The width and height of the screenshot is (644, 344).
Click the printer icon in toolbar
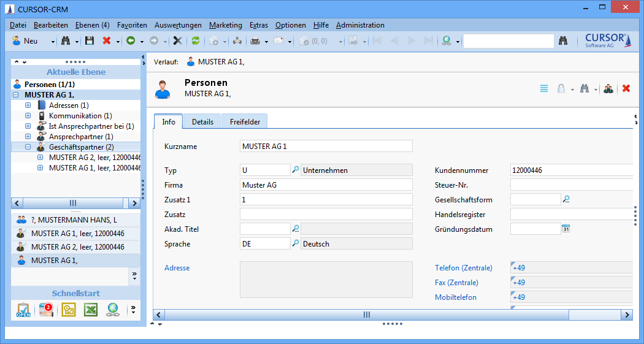(255, 41)
